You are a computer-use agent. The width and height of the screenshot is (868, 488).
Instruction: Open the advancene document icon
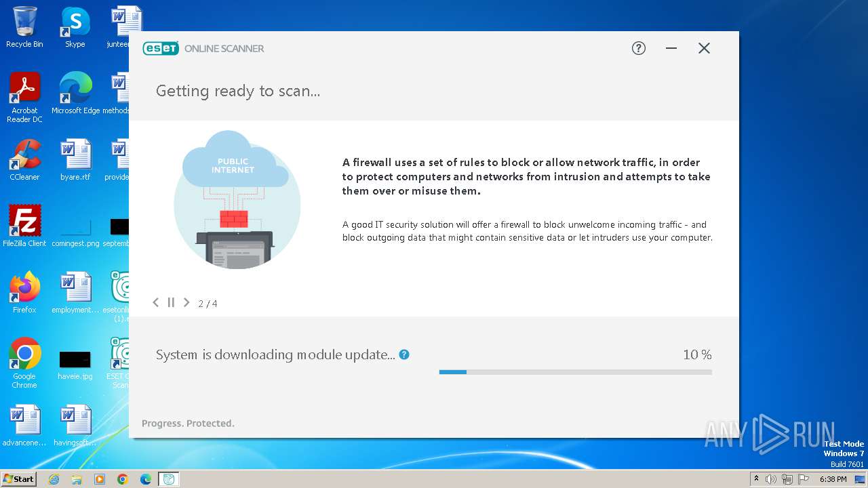[24, 426]
